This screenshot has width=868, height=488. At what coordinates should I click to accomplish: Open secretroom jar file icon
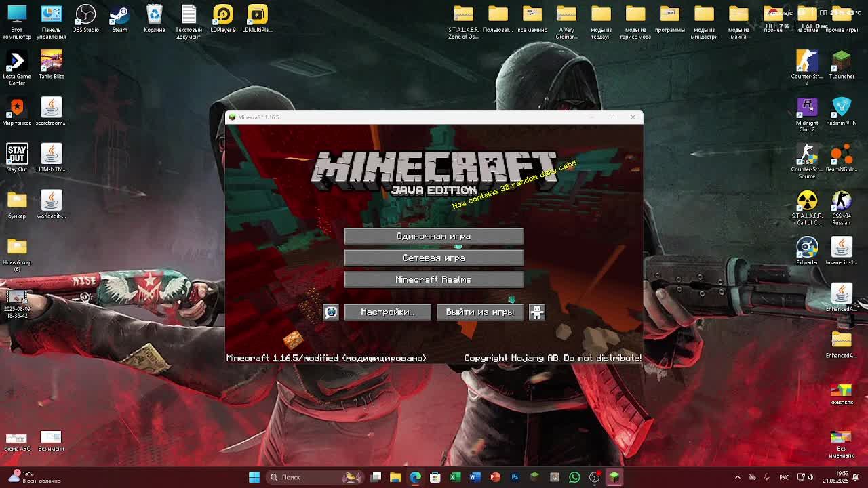[x=51, y=112]
